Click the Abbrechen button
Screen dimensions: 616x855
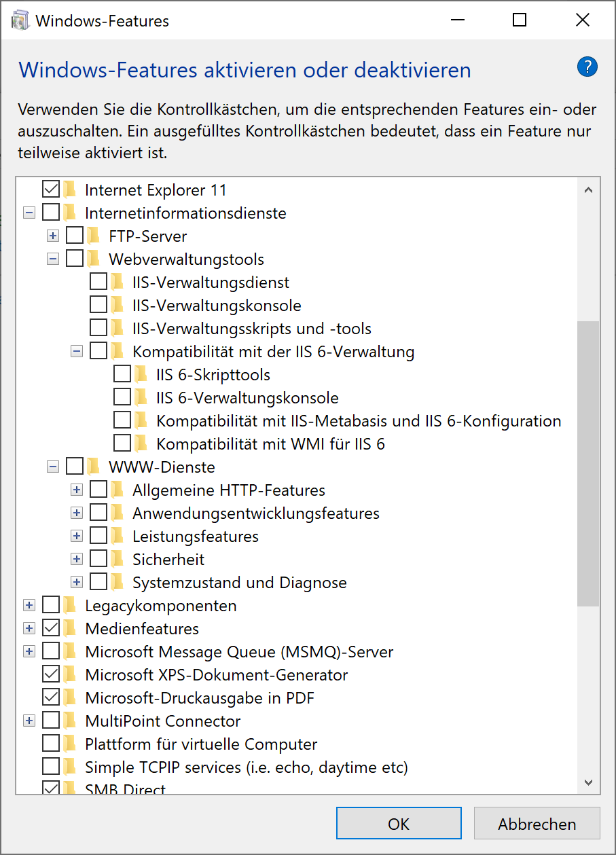coord(537,824)
